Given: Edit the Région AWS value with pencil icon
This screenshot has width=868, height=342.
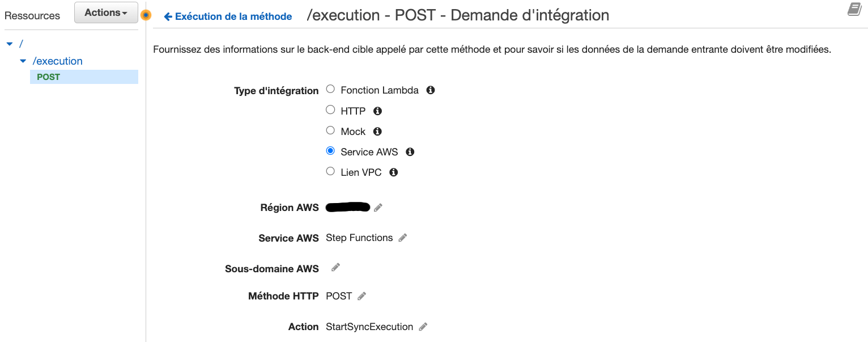Looking at the screenshot, I should 378,208.
